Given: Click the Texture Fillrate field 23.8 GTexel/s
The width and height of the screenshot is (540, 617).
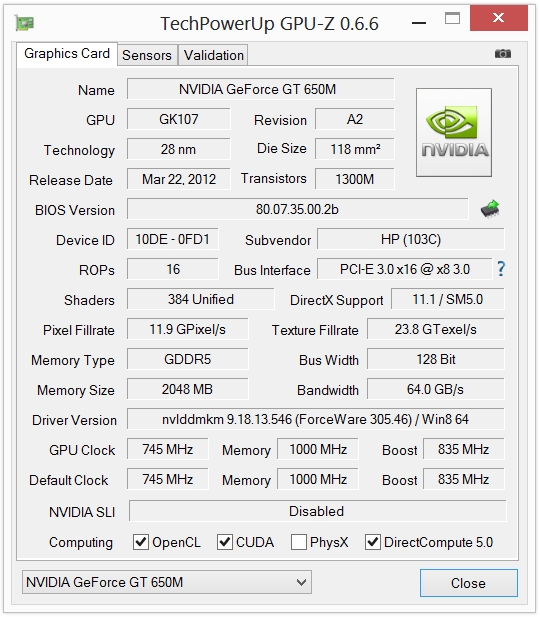Looking at the screenshot, I should point(436,329).
